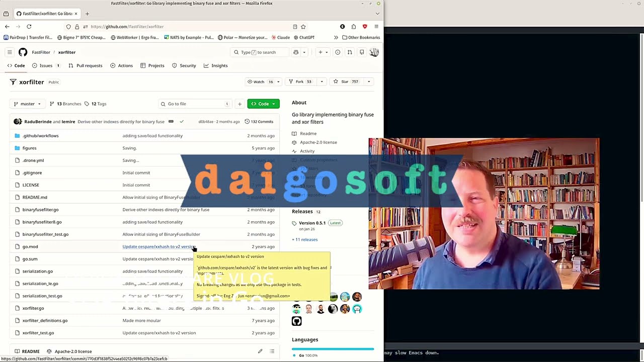Open the GitHub notifications inbox

[x=362, y=52]
